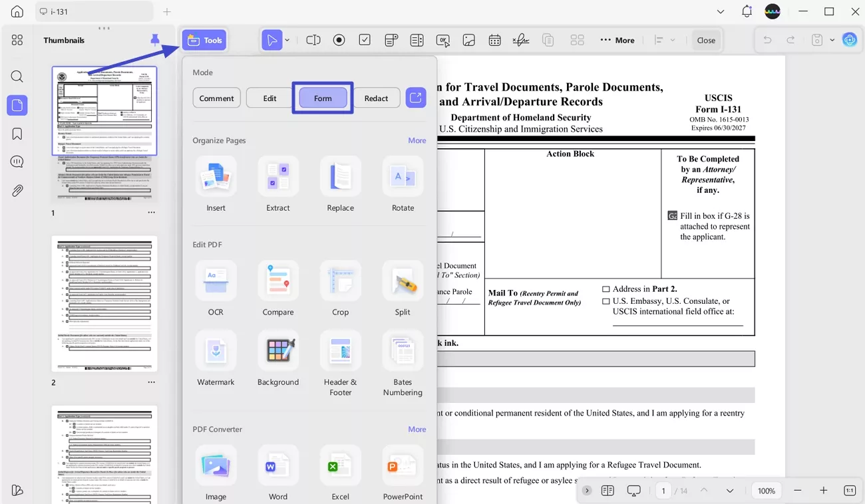The height and width of the screenshot is (504, 865).
Task: Select the text field form tool
Action: pos(313,39)
